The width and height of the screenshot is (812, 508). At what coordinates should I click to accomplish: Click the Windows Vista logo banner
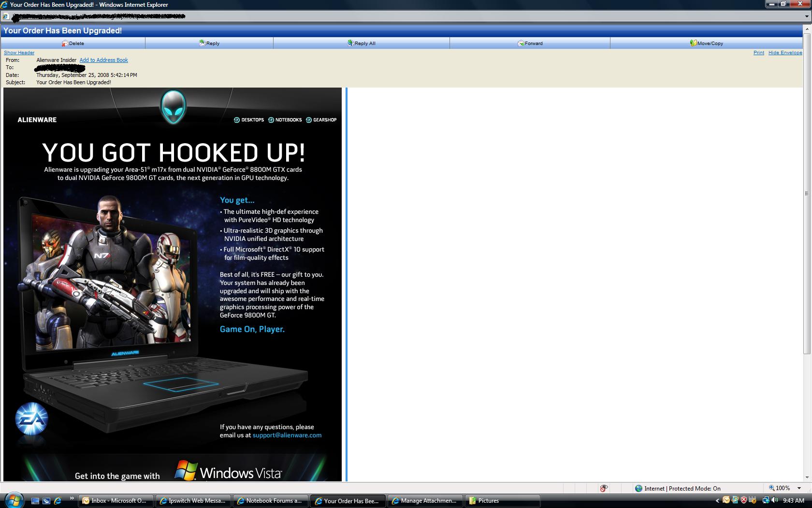(x=228, y=471)
